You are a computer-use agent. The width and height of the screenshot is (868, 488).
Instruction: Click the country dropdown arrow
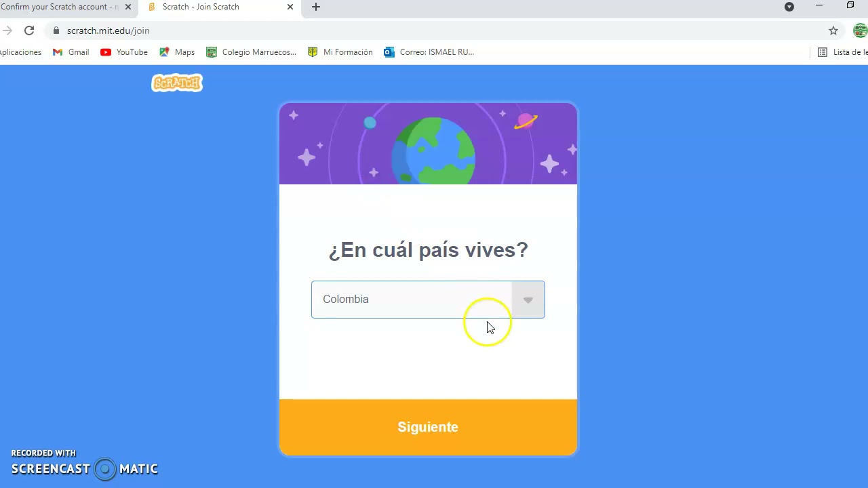[528, 300]
